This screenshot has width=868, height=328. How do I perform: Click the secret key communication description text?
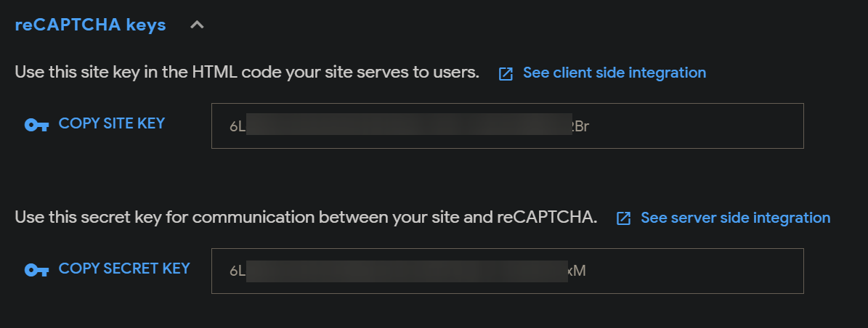[305, 218]
